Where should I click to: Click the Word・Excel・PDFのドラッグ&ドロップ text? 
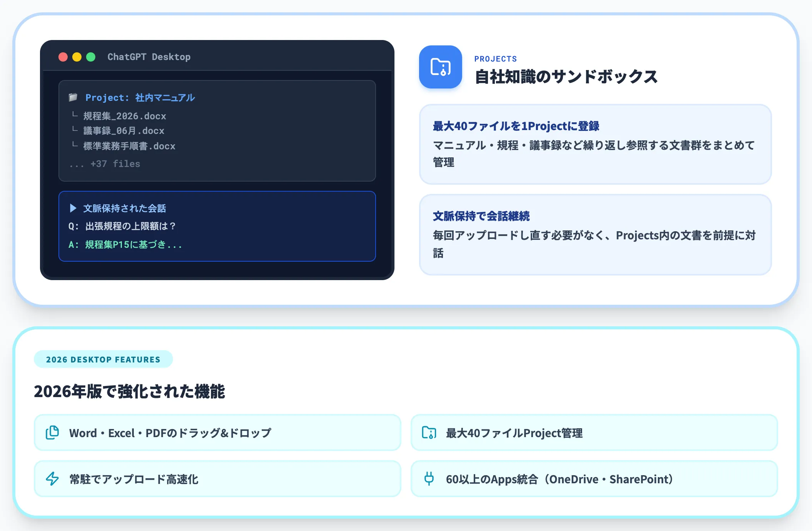click(x=170, y=433)
